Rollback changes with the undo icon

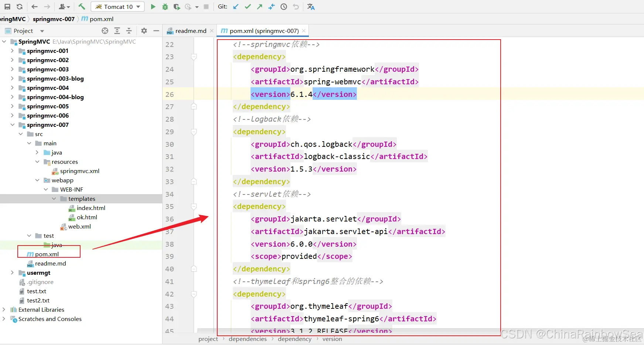point(296,7)
